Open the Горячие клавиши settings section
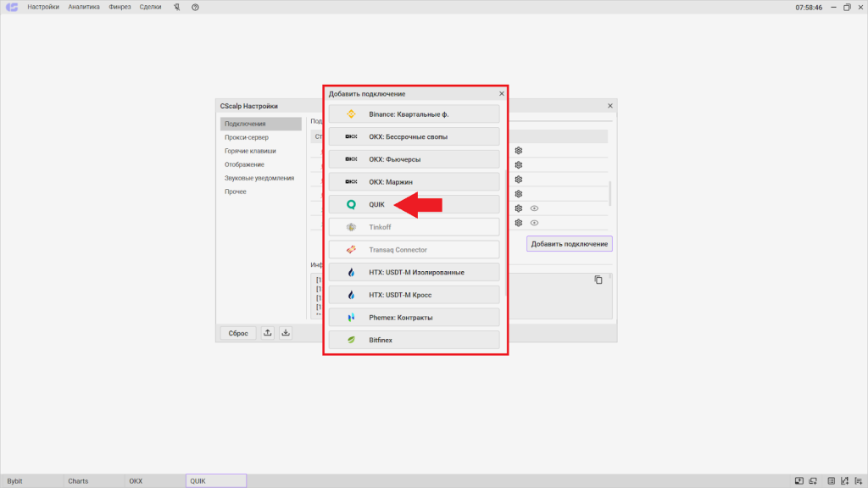 coord(250,151)
